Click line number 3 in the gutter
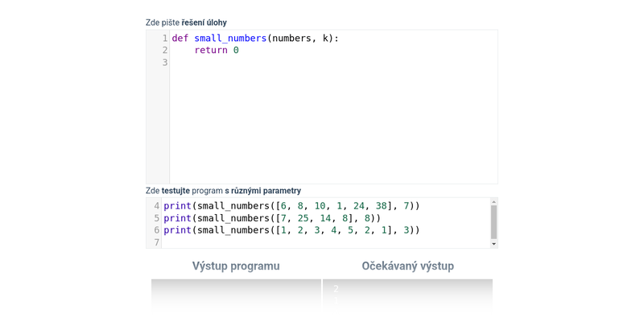 pos(164,62)
